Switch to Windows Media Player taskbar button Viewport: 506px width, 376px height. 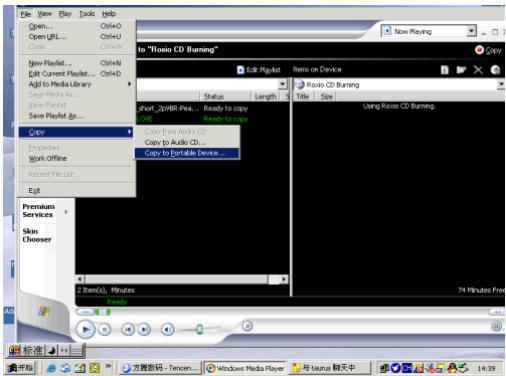[245, 368]
